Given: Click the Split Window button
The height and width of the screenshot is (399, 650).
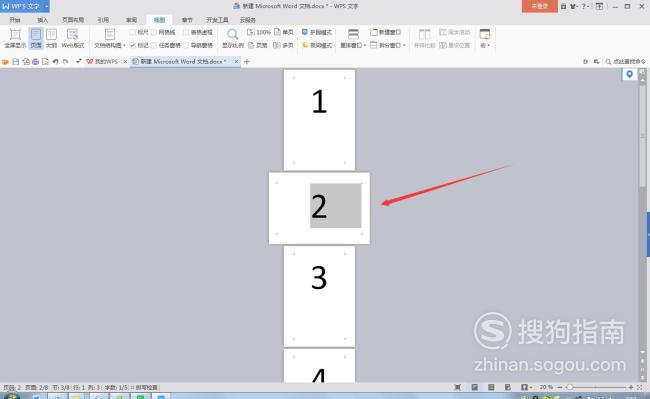Looking at the screenshot, I should coord(385,45).
